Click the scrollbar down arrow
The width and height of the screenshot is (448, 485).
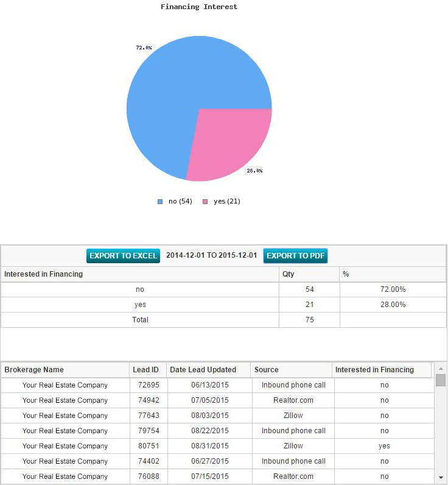(440, 477)
